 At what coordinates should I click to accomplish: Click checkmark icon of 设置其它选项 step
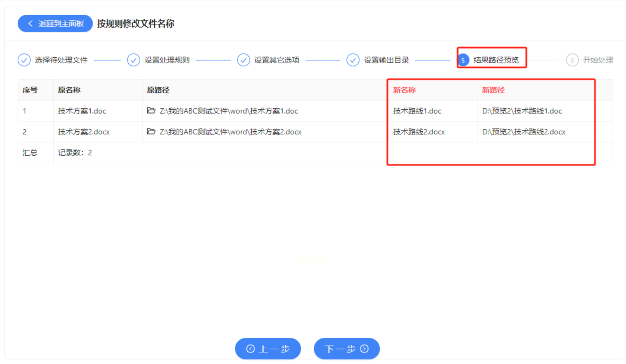[x=243, y=60]
